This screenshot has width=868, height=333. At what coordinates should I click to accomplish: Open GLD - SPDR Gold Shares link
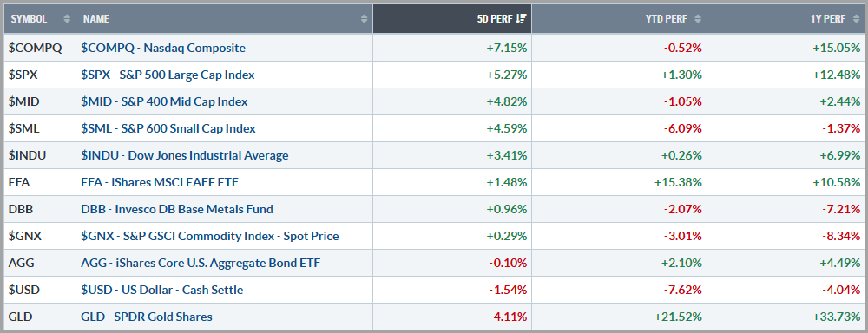tap(147, 317)
